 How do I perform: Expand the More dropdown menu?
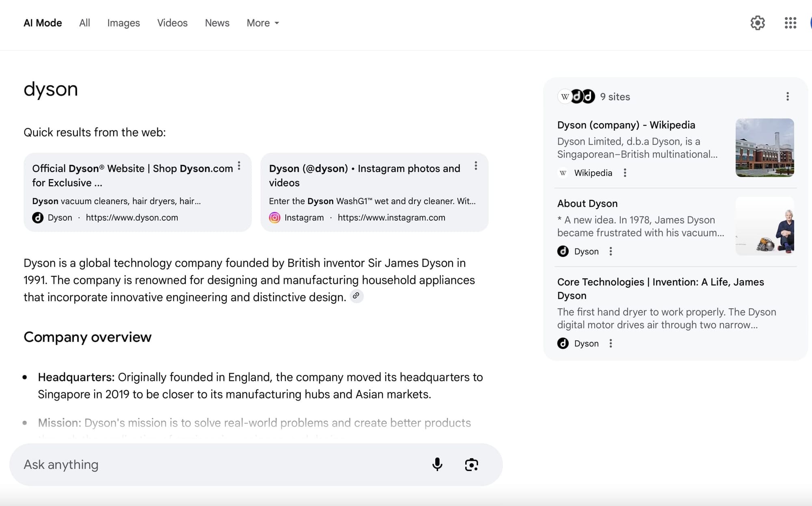tap(263, 23)
